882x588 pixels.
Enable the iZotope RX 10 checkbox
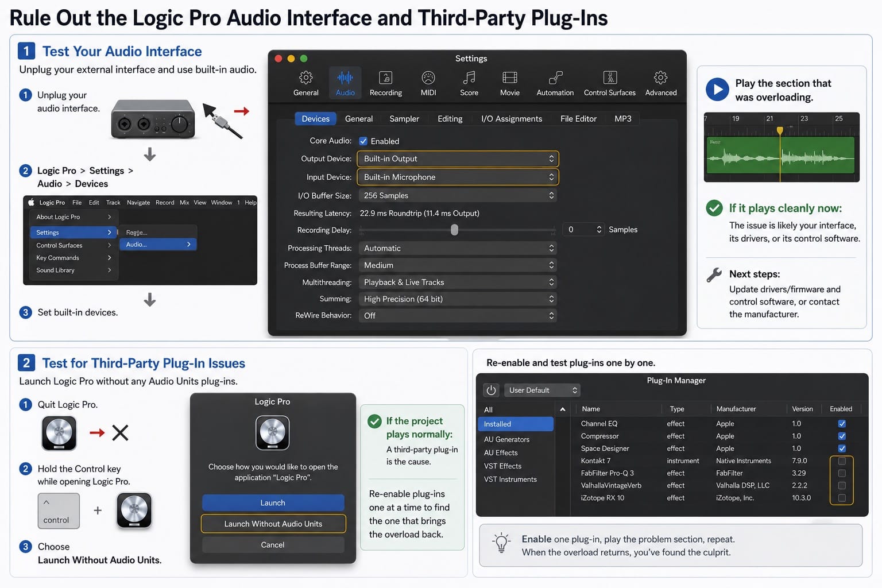tap(842, 498)
